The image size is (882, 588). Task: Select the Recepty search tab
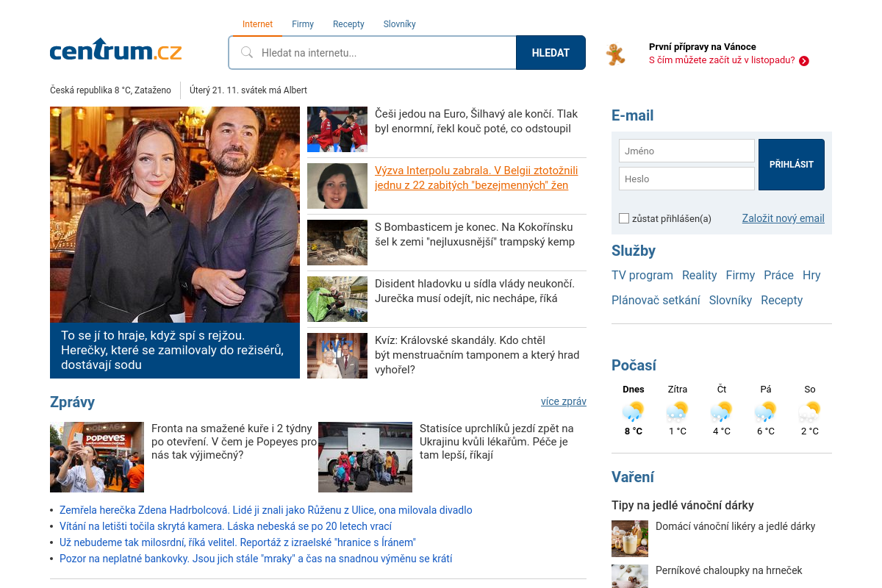tap(348, 24)
